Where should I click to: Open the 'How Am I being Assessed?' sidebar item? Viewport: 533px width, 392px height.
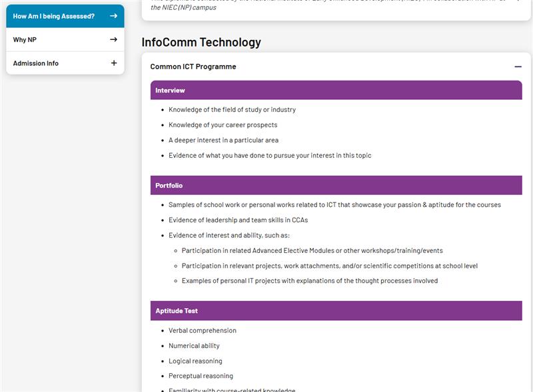[54, 16]
